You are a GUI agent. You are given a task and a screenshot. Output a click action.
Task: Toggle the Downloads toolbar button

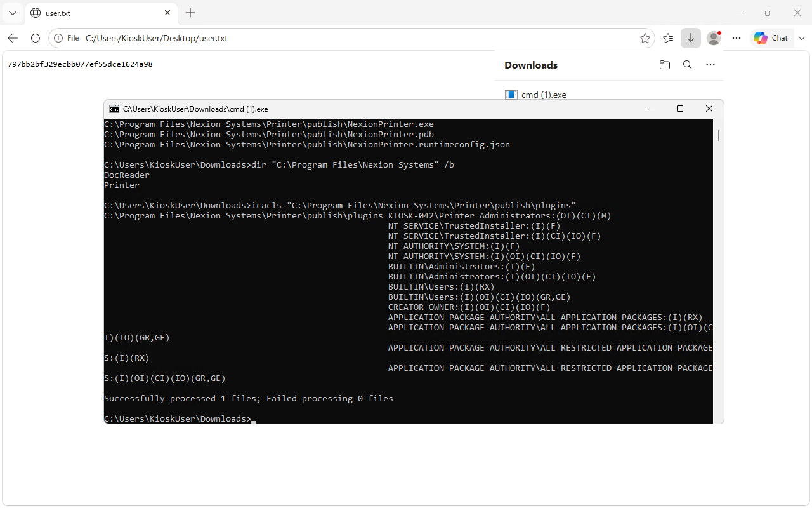click(691, 38)
